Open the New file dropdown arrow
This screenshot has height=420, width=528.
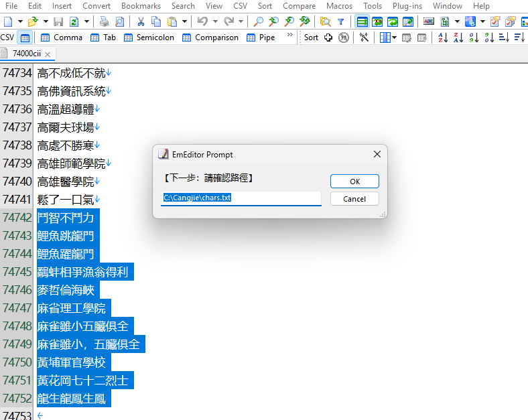(x=20, y=22)
